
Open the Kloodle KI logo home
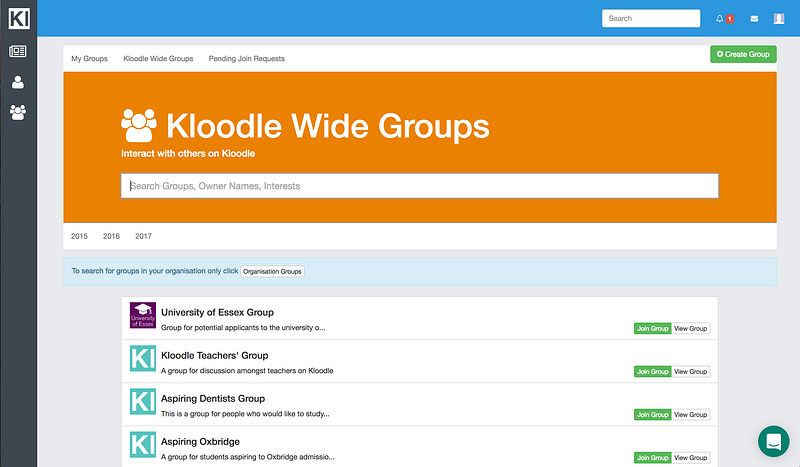point(19,18)
